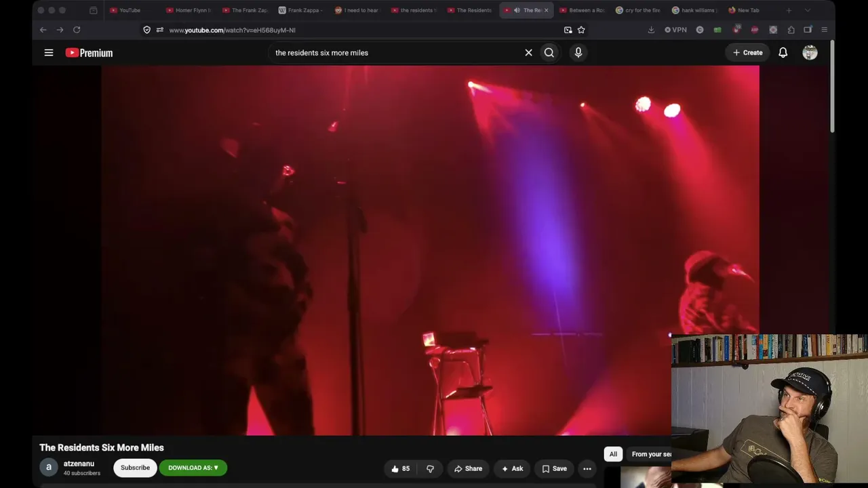Image resolution: width=868 pixels, height=488 pixels.
Task: Open the atzenanu channel name link
Action: [x=79, y=464]
